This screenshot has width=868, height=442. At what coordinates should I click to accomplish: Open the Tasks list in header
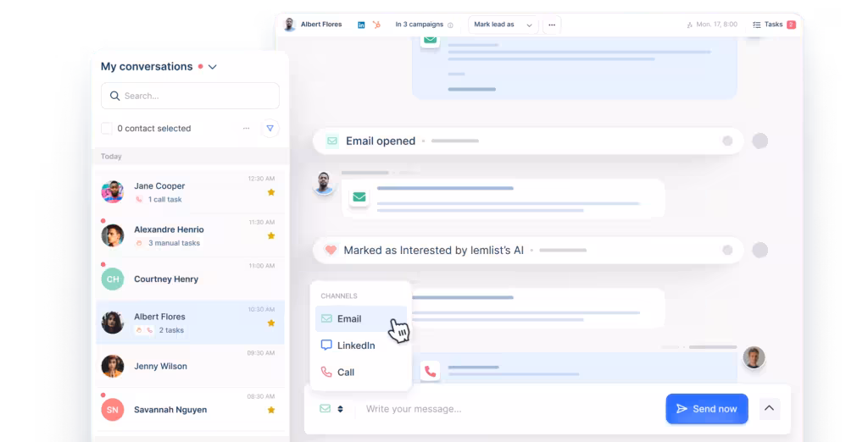pyautogui.click(x=773, y=25)
